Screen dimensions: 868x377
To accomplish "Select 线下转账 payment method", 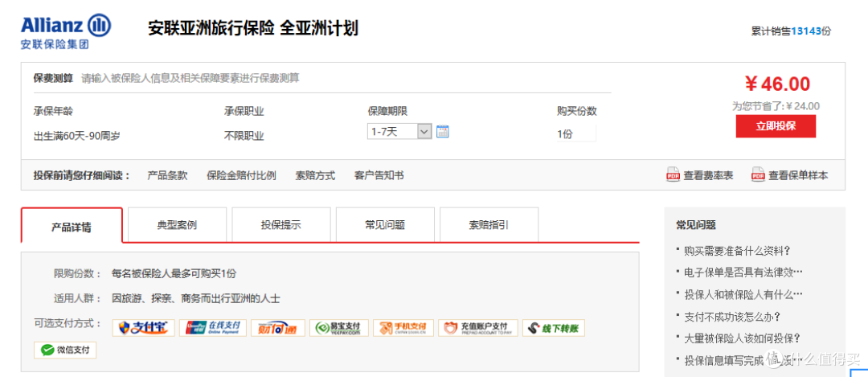I will click(x=554, y=328).
